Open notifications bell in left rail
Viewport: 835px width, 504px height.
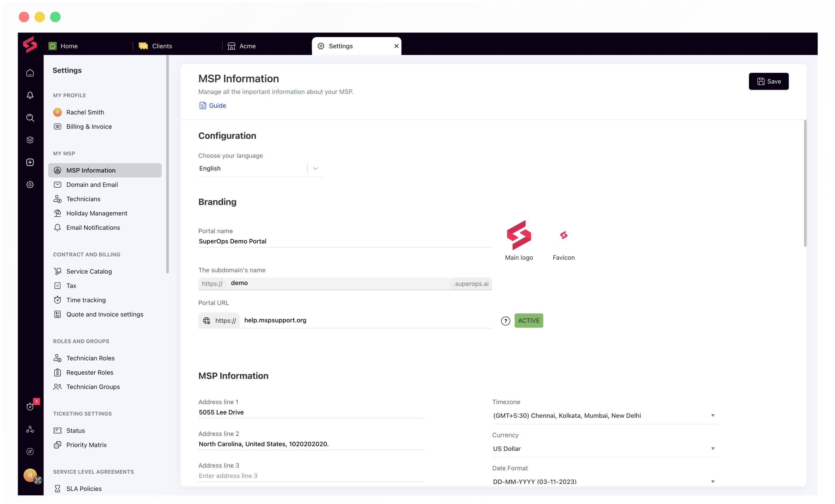point(30,95)
